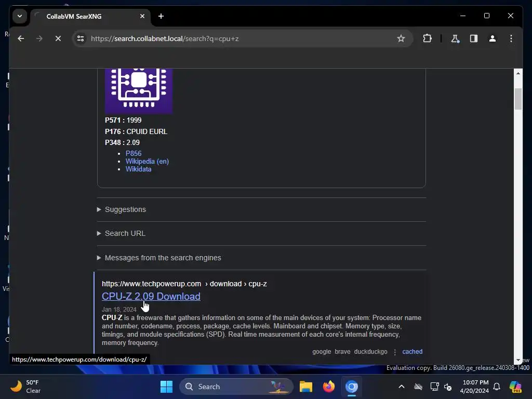Click the P176 : CPUID EURL text
The width and height of the screenshot is (532, 399).
point(136,131)
